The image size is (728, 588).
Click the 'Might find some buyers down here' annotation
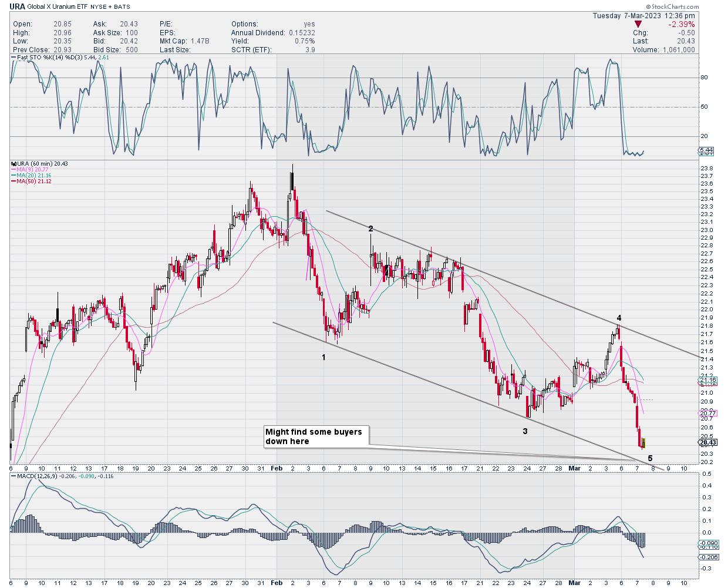(x=316, y=436)
